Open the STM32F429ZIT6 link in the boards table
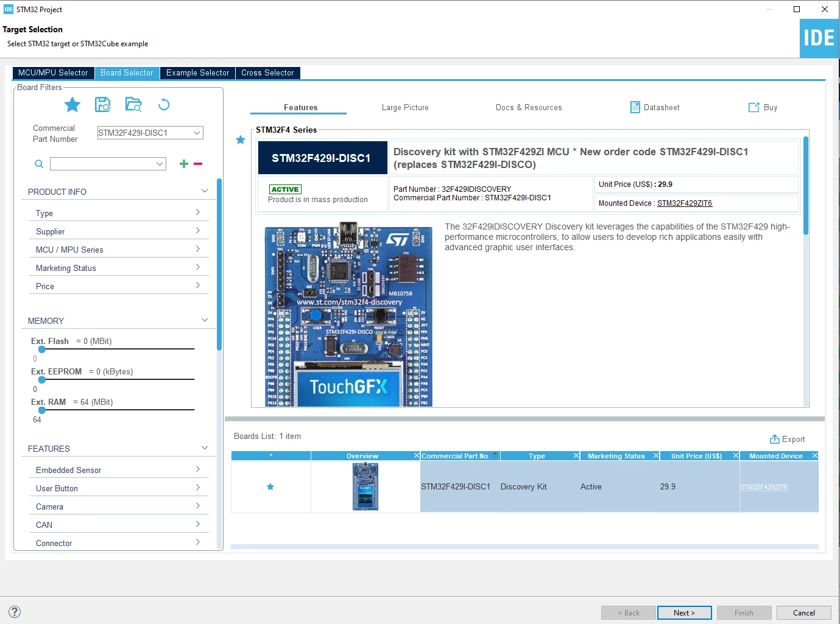The width and height of the screenshot is (840, 624). tap(764, 487)
